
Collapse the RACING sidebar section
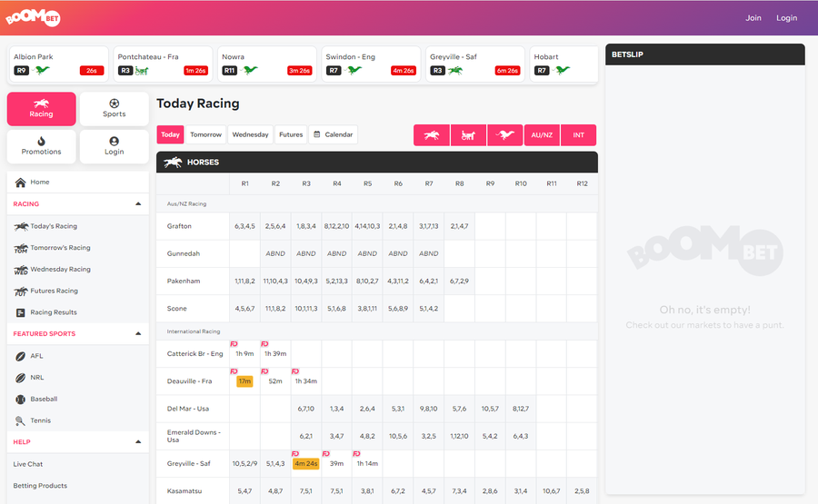138,203
